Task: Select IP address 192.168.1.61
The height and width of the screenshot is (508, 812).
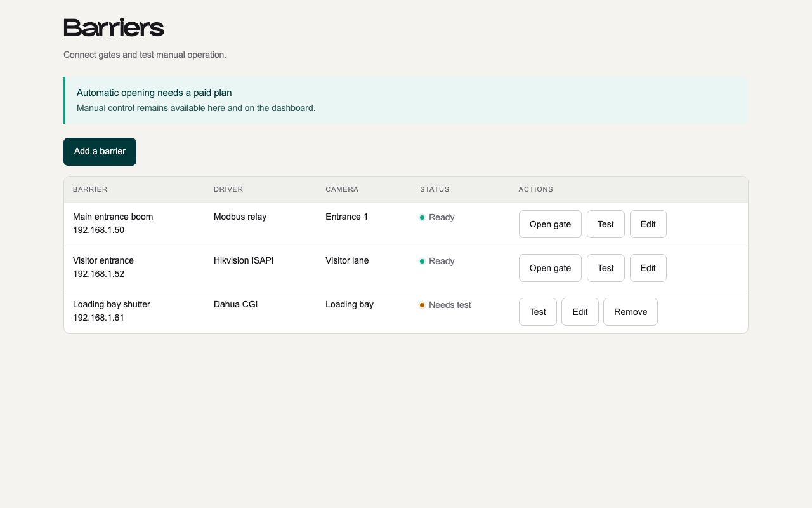Action: 98,317
